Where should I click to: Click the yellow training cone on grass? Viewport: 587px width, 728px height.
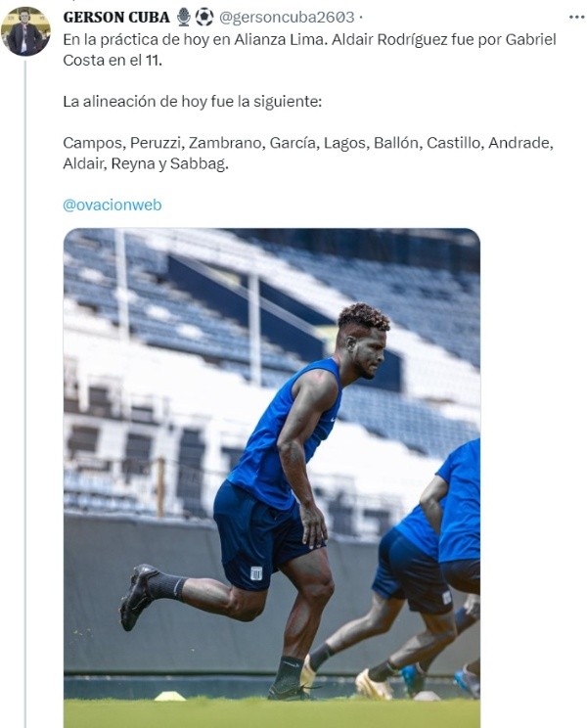tap(171, 696)
